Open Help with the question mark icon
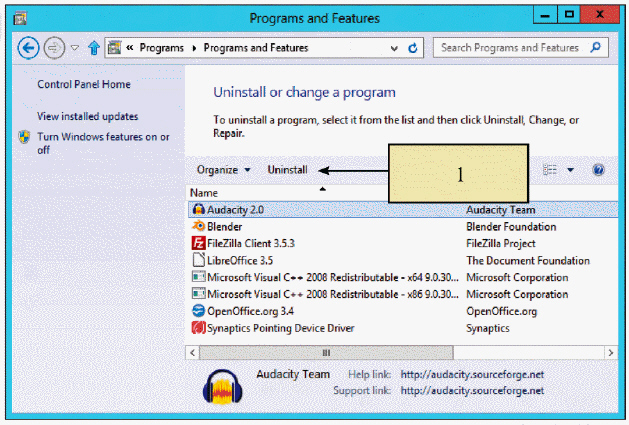Image resolution: width=629 pixels, height=425 pixels. pyautogui.click(x=598, y=170)
